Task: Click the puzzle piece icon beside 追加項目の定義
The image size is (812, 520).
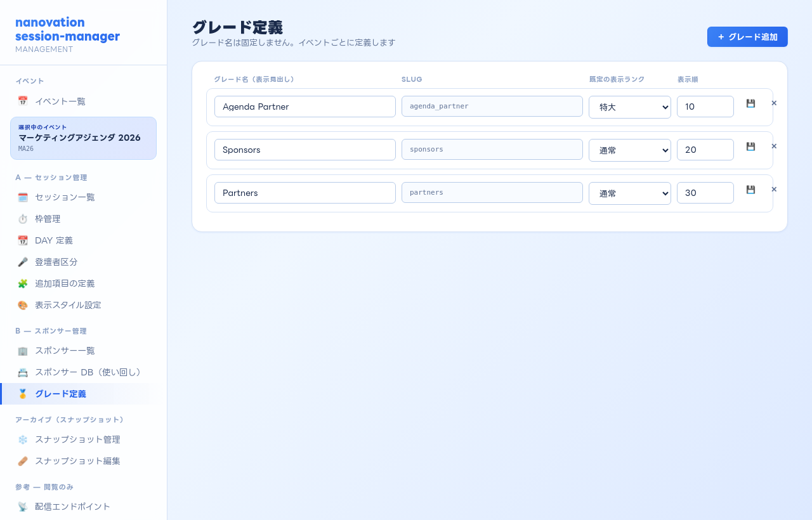Action: [x=23, y=283]
